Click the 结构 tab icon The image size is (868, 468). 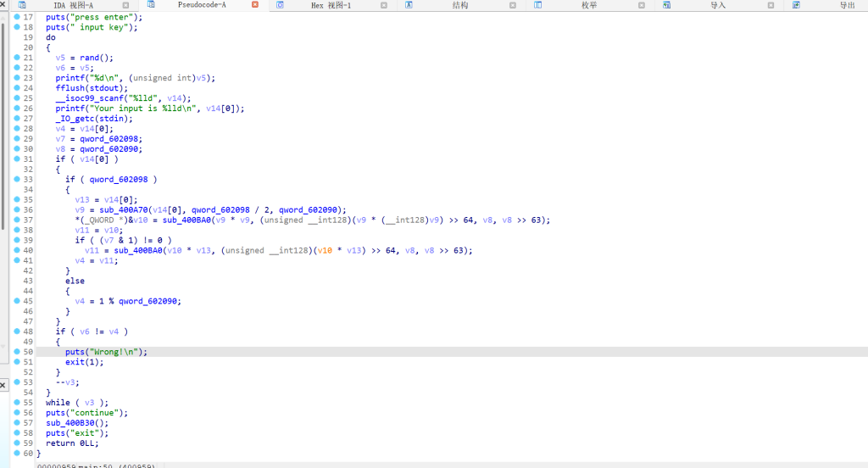(409, 5)
